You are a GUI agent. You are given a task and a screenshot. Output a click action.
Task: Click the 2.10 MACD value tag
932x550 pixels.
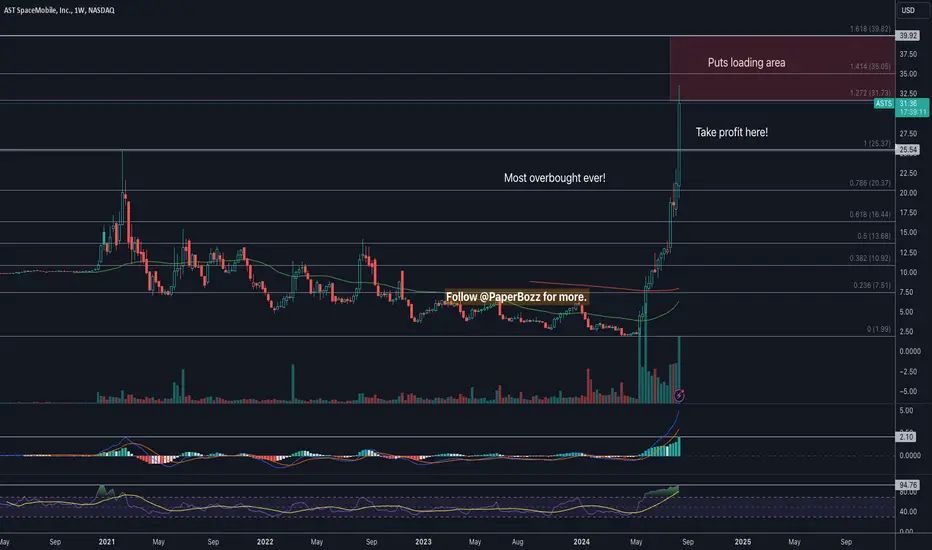(906, 437)
